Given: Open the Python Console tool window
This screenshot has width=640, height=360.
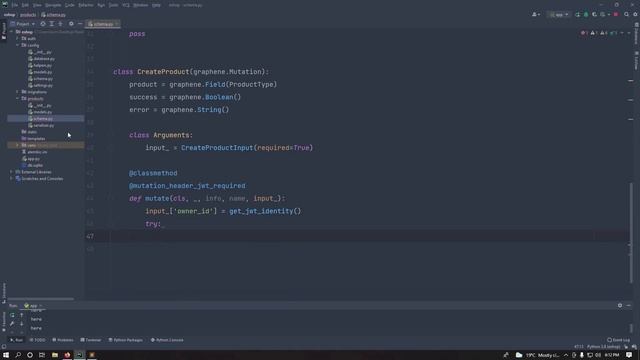Looking at the screenshot, I should (x=167, y=340).
